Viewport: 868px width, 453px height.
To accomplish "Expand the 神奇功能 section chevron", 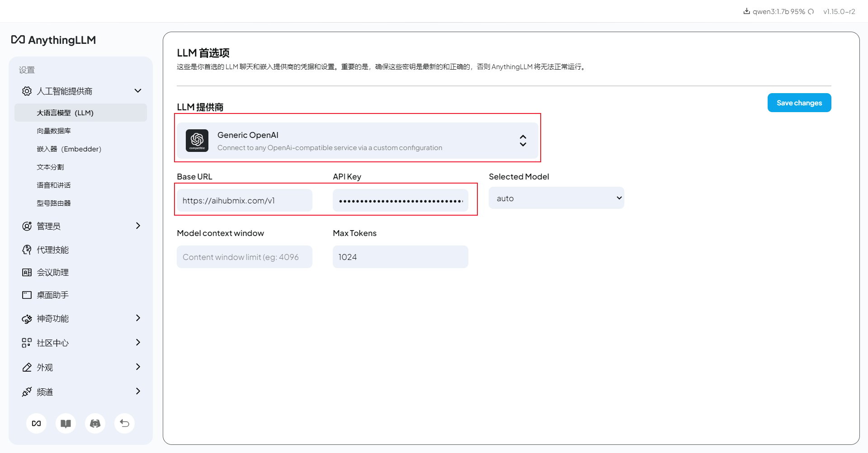I will 138,318.
